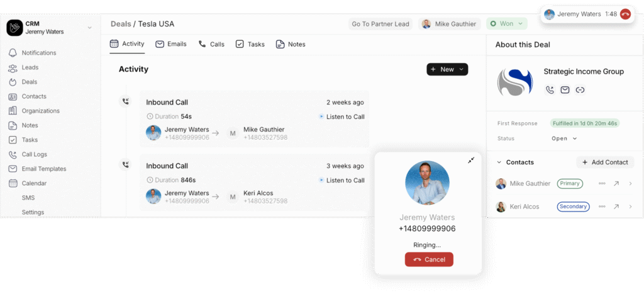Open Mike Gauthier contact via arrow icon
The image size is (644, 296).
click(616, 184)
